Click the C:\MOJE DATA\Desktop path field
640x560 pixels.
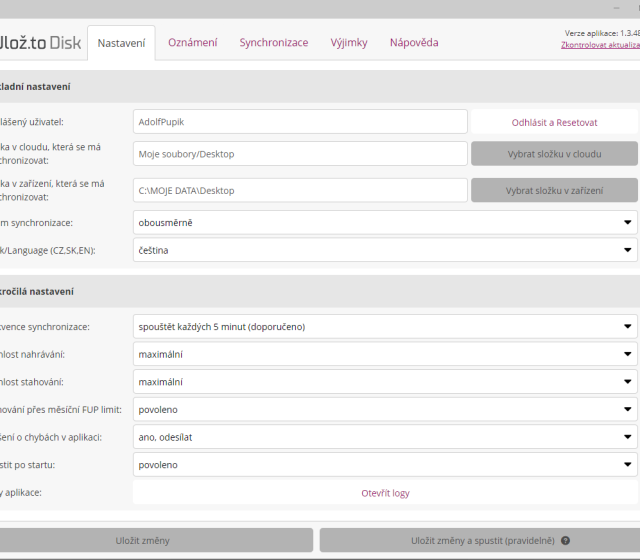click(300, 190)
